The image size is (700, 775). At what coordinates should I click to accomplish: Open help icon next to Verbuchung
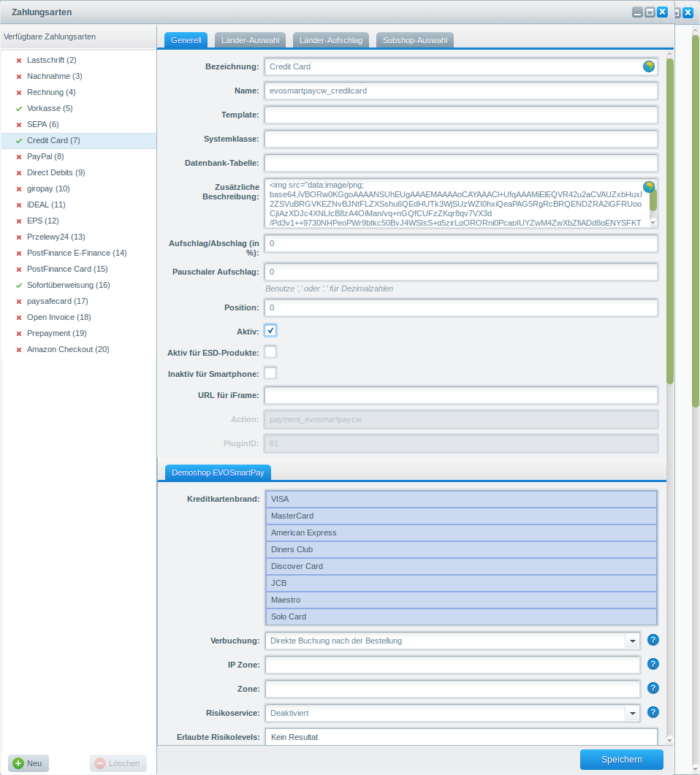653,640
